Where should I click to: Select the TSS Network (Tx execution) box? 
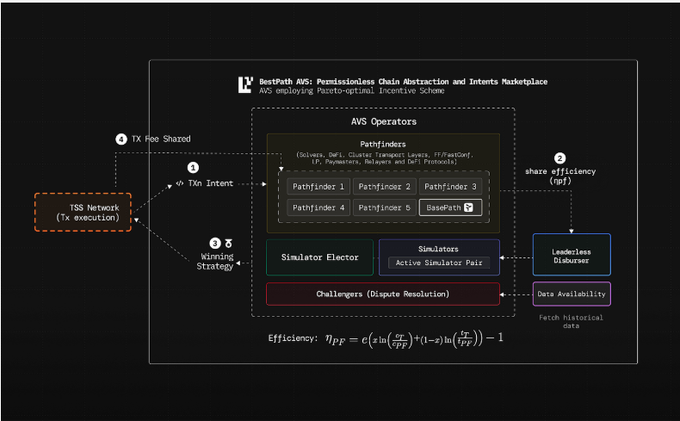(x=83, y=212)
